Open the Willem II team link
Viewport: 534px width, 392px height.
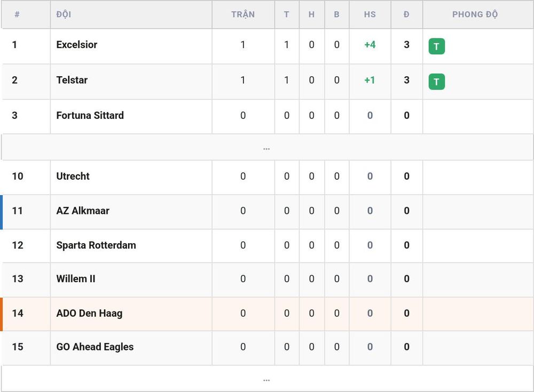pyautogui.click(x=76, y=279)
